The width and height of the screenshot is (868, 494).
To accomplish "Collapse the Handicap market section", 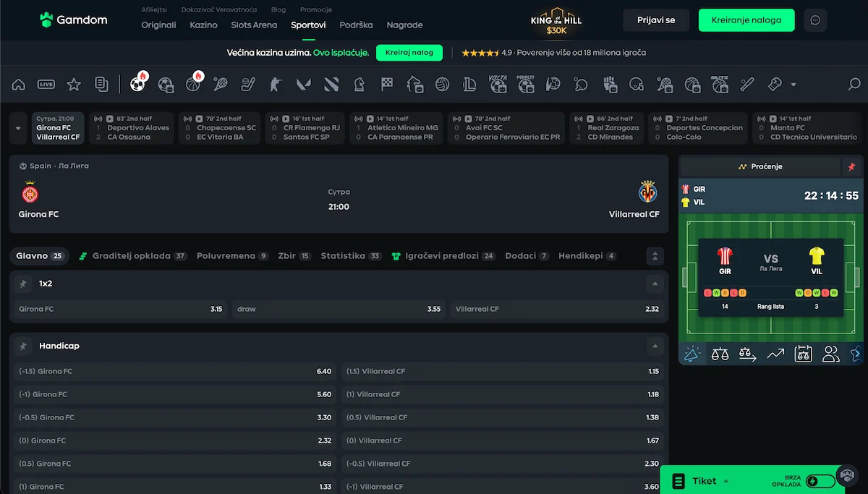I will (655, 346).
